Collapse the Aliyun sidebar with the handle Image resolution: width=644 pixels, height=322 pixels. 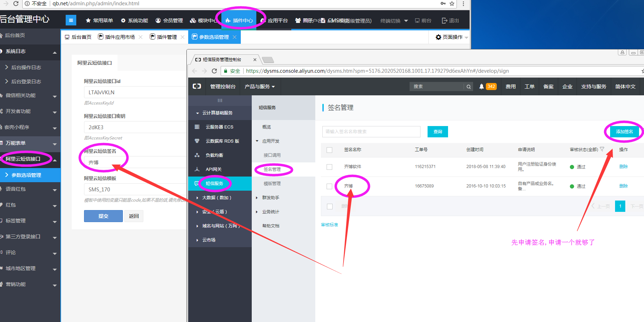click(x=220, y=100)
